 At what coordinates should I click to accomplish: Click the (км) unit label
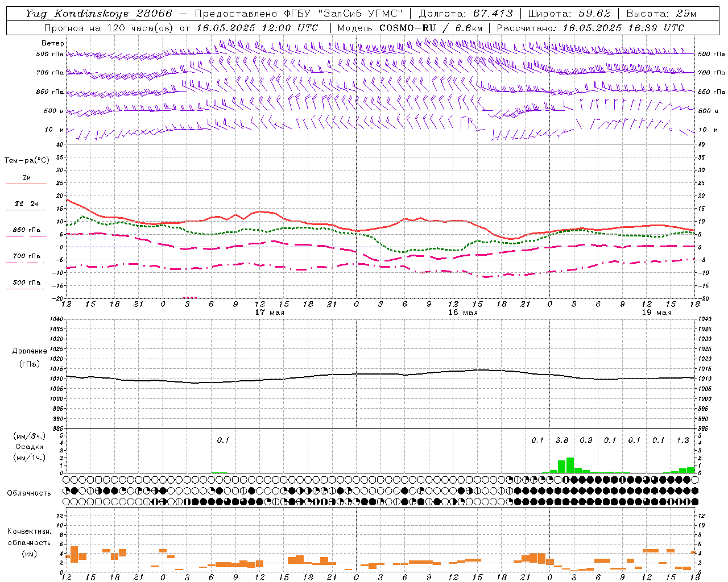click(x=30, y=554)
